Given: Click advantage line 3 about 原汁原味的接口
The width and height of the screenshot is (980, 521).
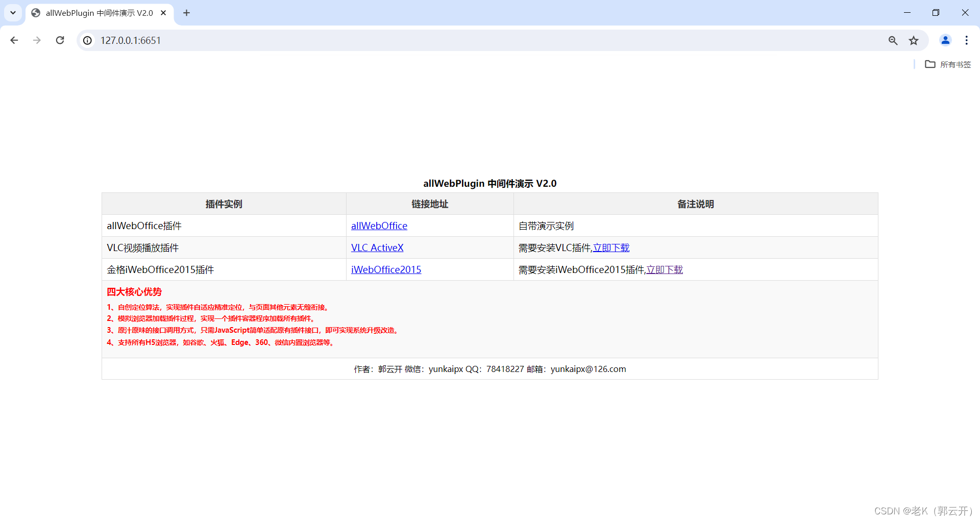Looking at the screenshot, I should tap(254, 330).
